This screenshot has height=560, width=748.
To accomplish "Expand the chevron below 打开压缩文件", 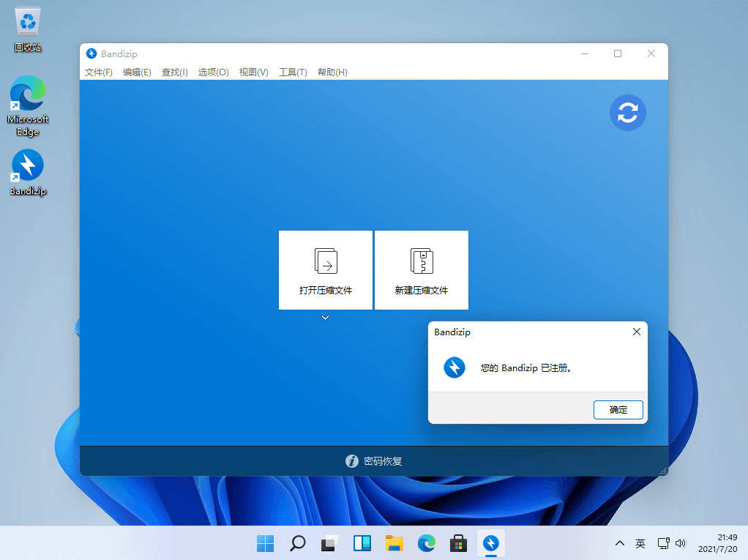I will point(326,318).
